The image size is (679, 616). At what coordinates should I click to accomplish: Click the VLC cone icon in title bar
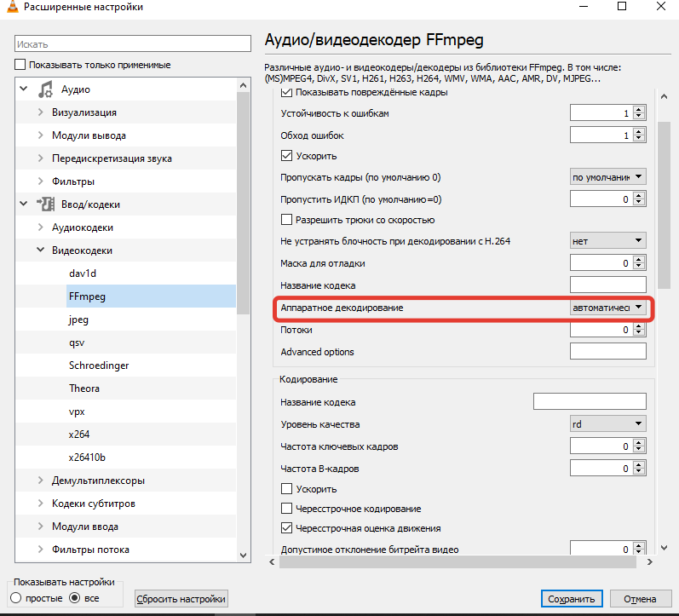click(x=11, y=8)
